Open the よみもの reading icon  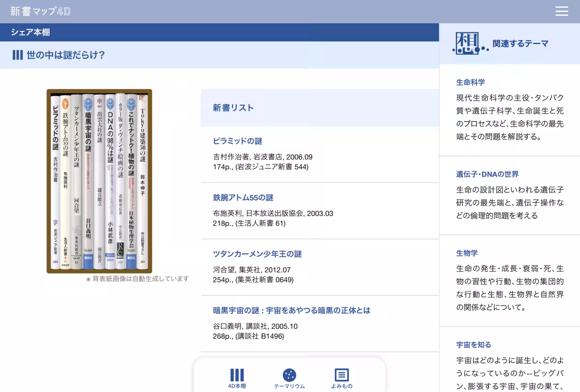click(342, 376)
